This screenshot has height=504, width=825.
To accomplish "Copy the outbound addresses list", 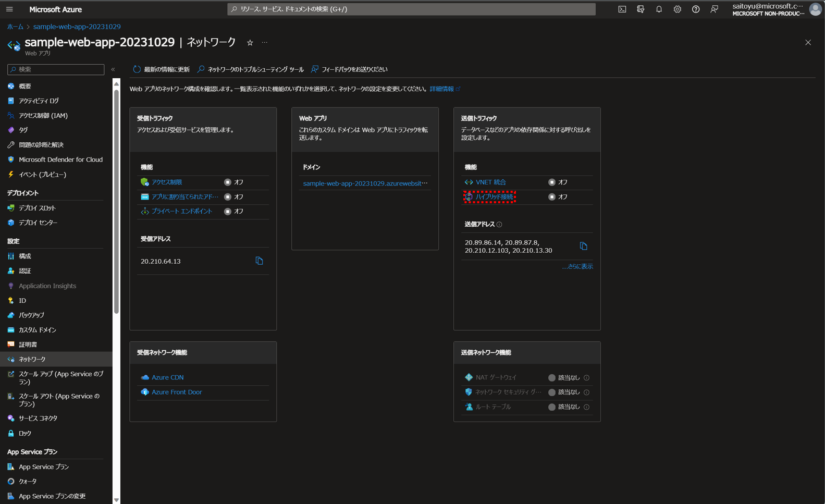I will pos(583,246).
